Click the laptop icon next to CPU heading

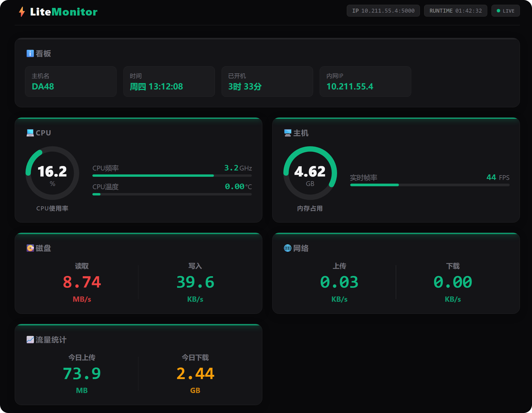click(x=30, y=133)
